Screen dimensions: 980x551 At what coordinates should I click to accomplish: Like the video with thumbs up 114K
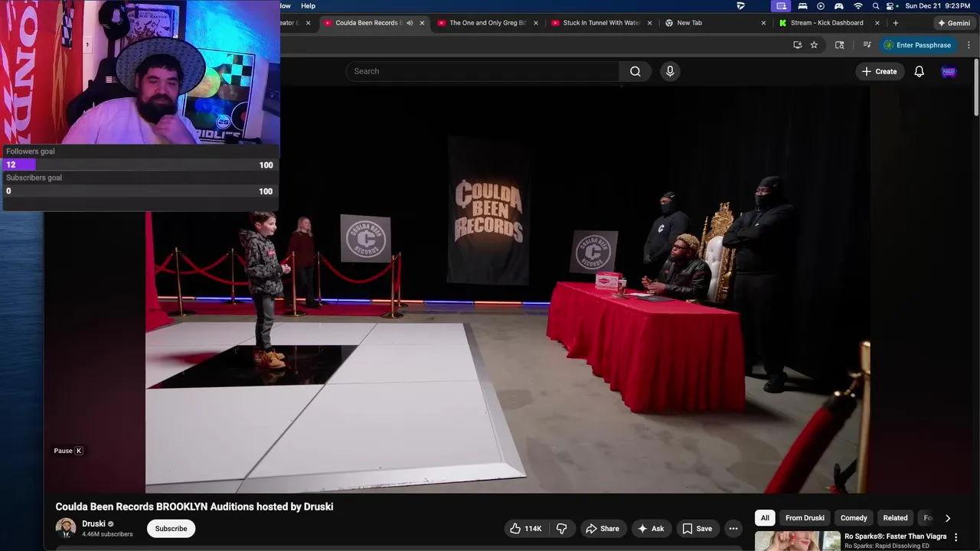[x=526, y=529]
